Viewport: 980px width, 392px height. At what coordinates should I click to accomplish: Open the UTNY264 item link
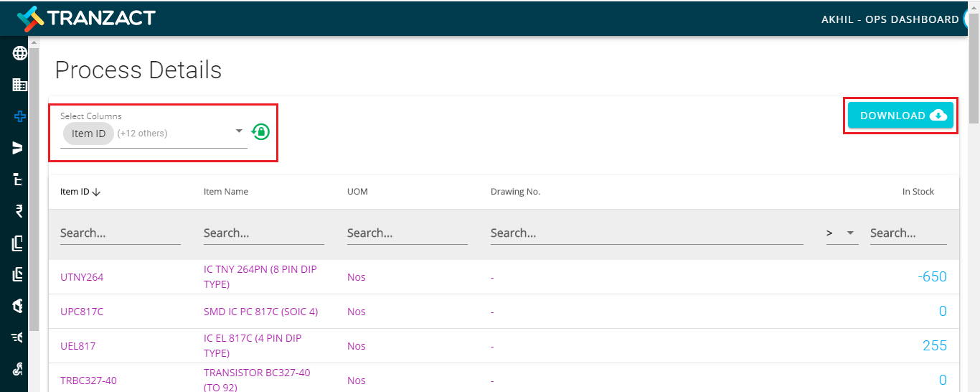(x=82, y=277)
